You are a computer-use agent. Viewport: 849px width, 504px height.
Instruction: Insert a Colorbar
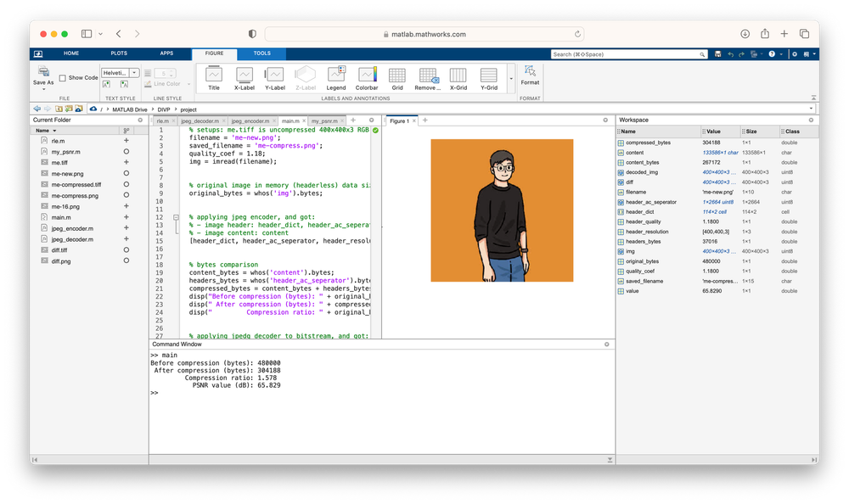[367, 76]
